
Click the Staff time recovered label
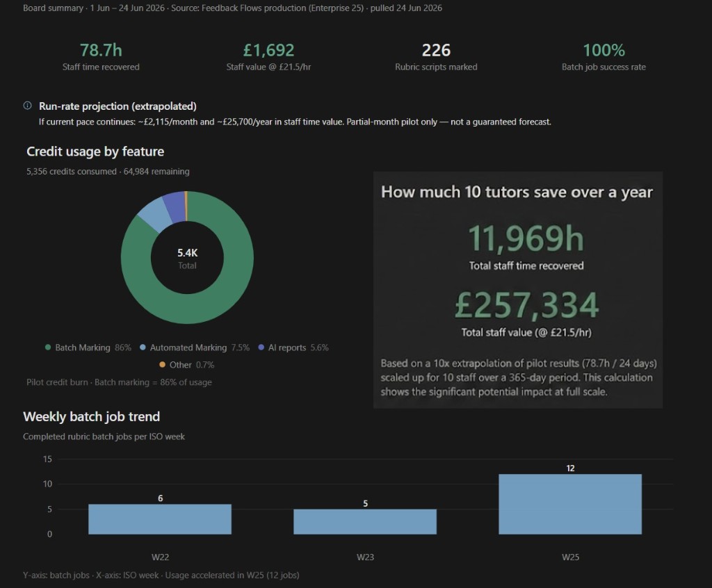point(101,67)
